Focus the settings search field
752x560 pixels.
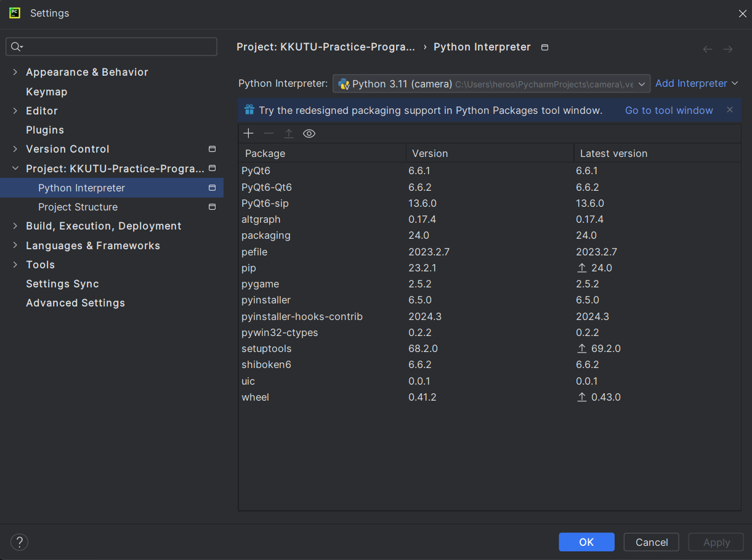(111, 47)
